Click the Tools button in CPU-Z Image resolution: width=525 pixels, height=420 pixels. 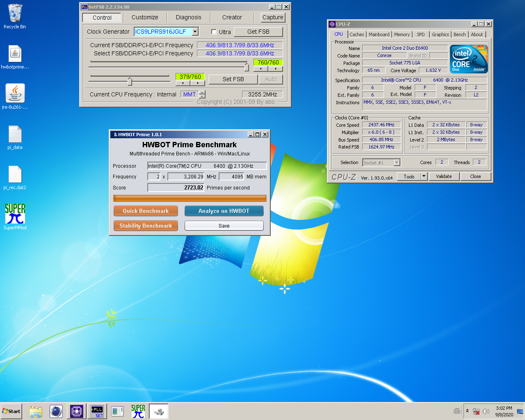409,176
